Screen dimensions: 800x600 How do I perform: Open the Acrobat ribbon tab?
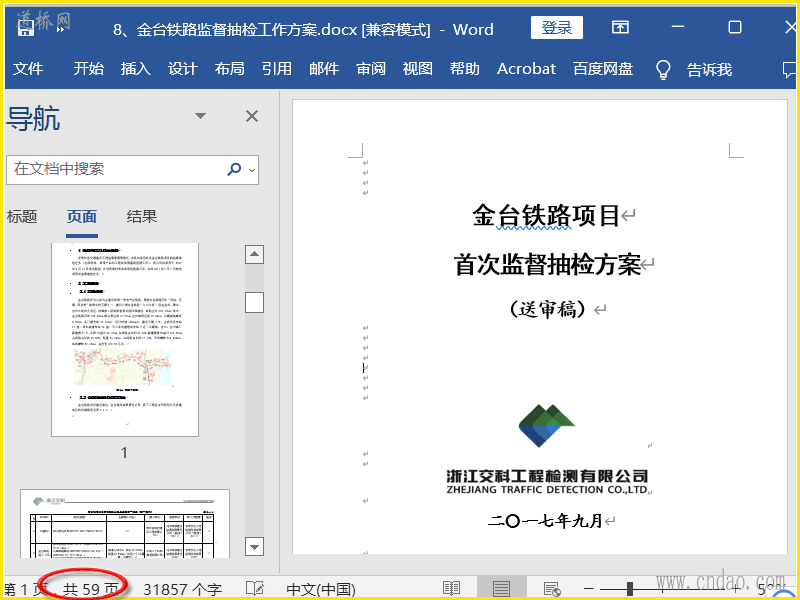tap(527, 69)
